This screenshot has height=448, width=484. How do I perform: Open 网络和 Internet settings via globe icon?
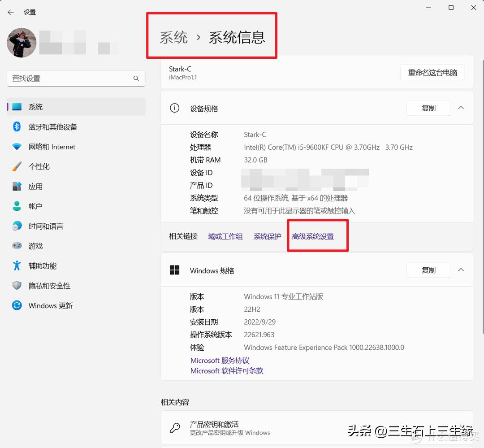pyautogui.click(x=16, y=147)
